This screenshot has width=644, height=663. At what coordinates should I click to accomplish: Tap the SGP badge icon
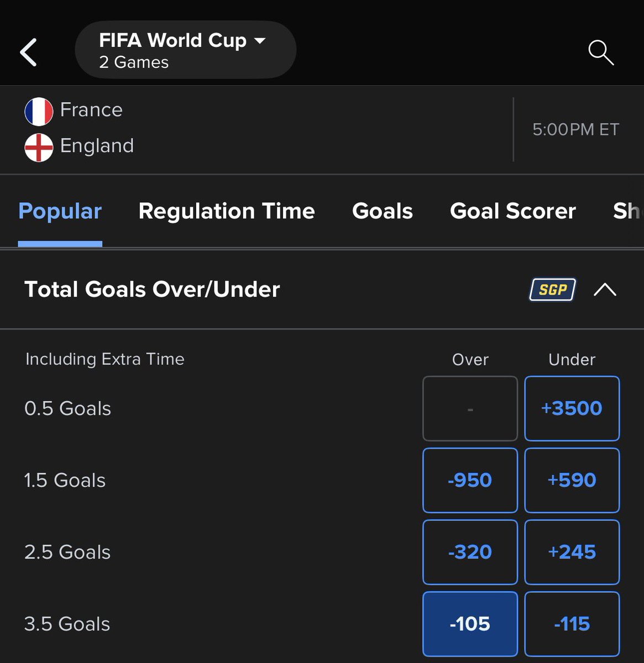tap(553, 290)
